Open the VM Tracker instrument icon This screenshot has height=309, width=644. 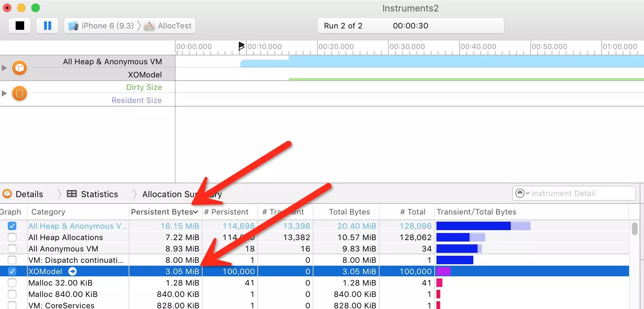point(20,93)
